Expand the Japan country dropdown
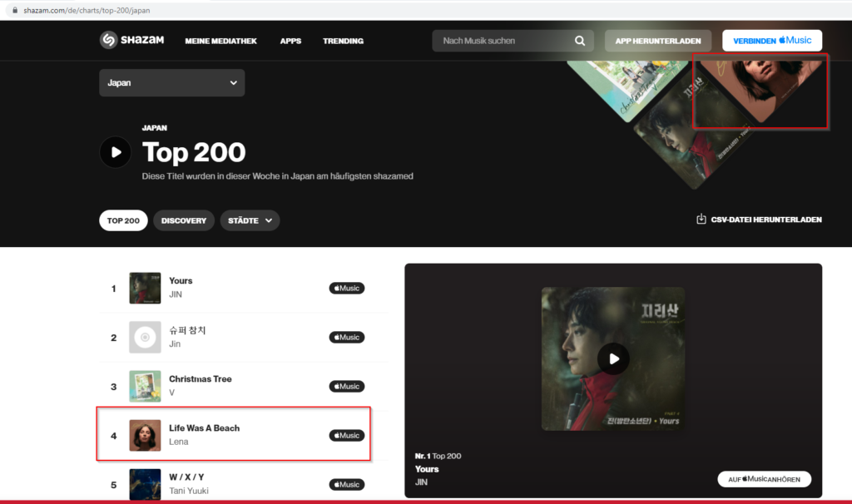The image size is (852, 504). pyautogui.click(x=171, y=82)
